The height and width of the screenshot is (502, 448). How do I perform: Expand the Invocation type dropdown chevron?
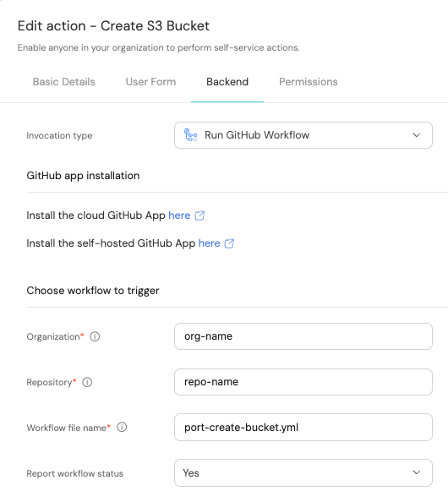point(416,135)
